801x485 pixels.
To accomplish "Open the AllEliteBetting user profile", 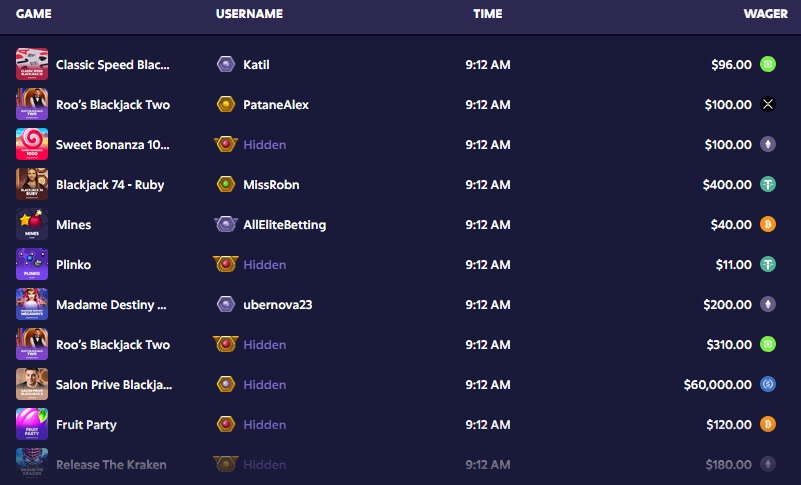I will [285, 225].
